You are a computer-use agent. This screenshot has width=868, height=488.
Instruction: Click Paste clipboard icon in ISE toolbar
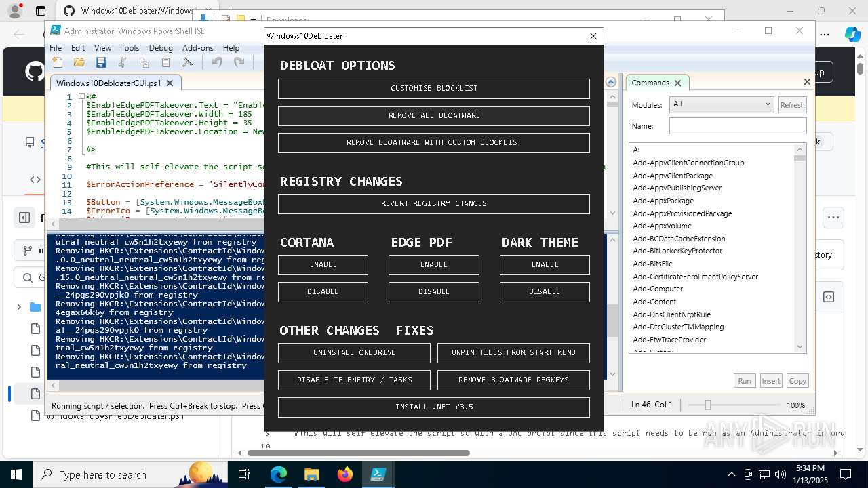166,62
